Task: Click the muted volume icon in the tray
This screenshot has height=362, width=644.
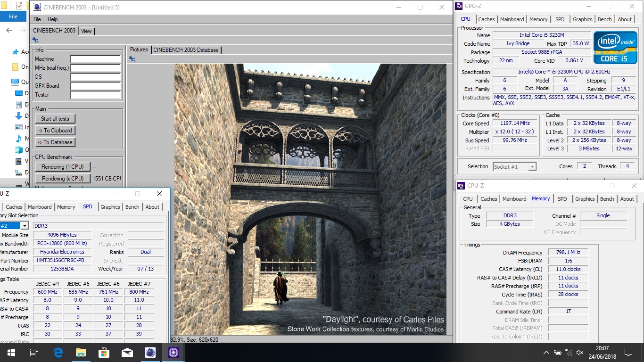Action: coord(580,353)
